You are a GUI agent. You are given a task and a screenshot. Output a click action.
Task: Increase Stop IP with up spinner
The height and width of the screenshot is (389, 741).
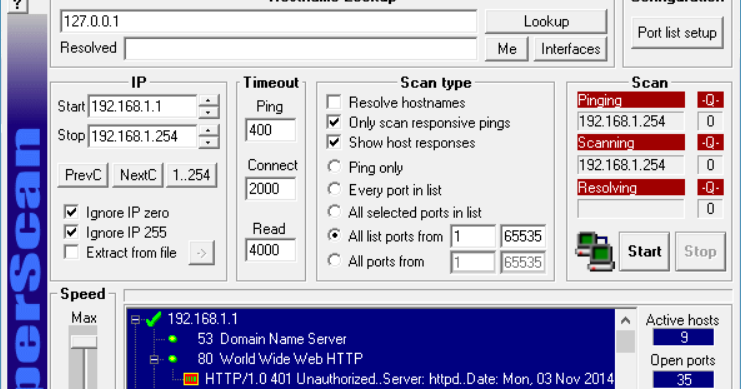point(208,130)
